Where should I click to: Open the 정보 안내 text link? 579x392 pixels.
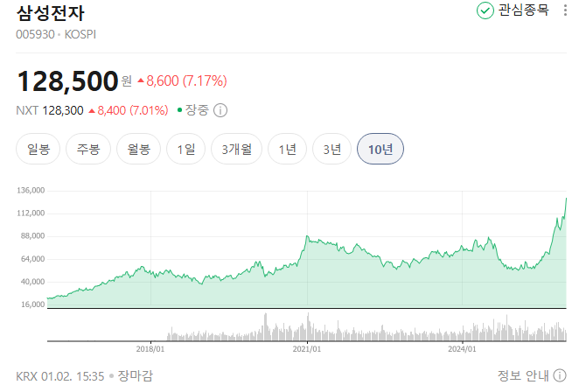(523, 375)
